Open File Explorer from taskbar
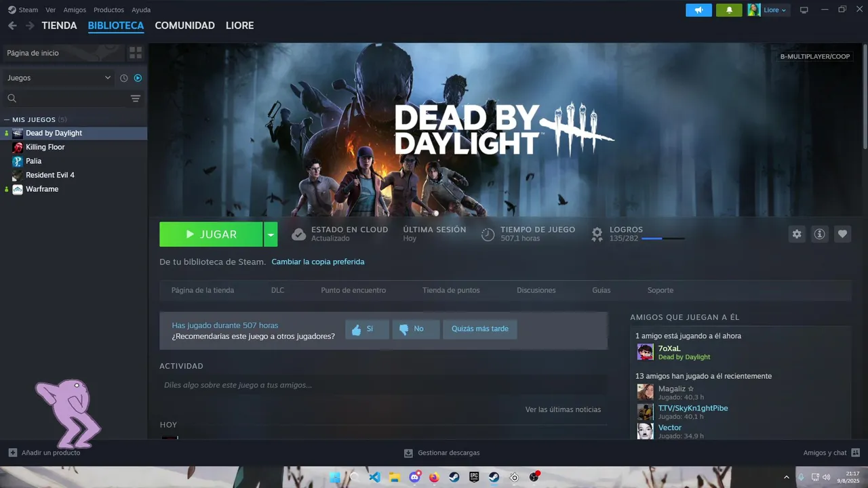 (x=395, y=477)
